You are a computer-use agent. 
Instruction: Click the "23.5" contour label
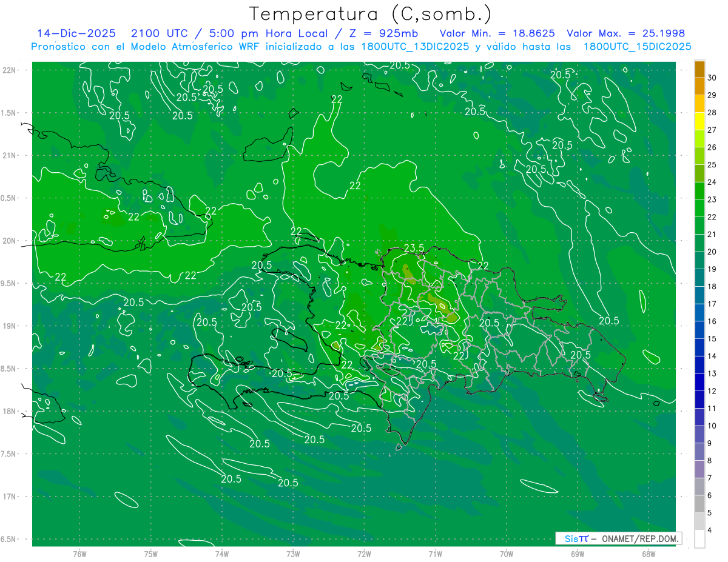(x=414, y=248)
